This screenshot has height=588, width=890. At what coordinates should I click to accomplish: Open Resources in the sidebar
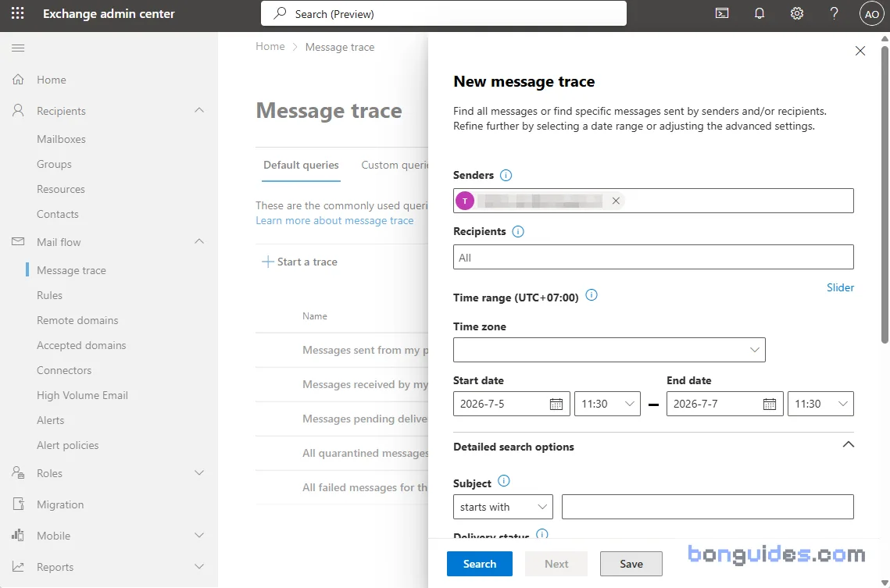(61, 189)
